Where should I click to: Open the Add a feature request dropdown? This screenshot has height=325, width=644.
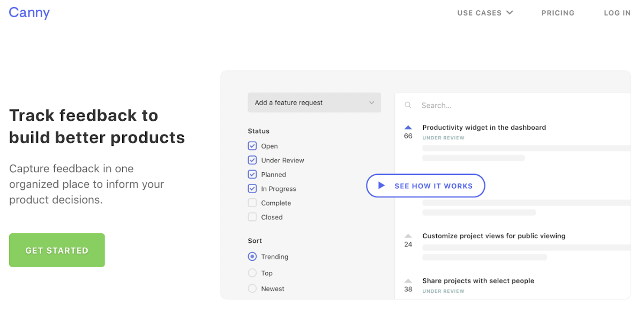tap(314, 102)
